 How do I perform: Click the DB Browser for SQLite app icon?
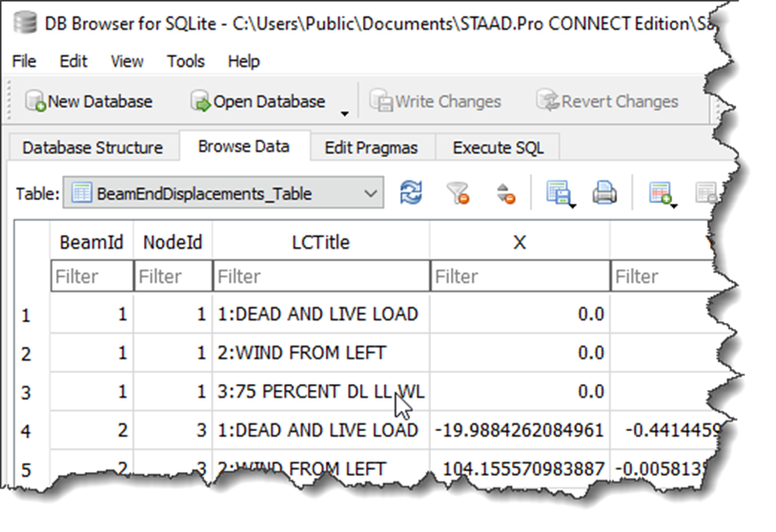[25, 23]
